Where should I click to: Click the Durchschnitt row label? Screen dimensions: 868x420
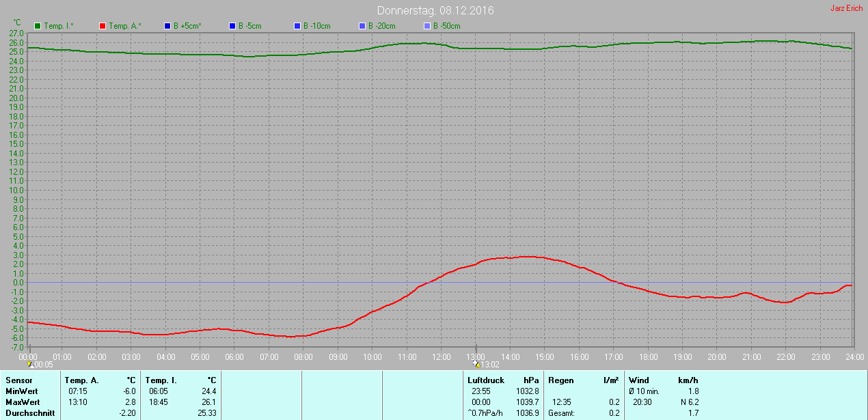tap(30, 413)
